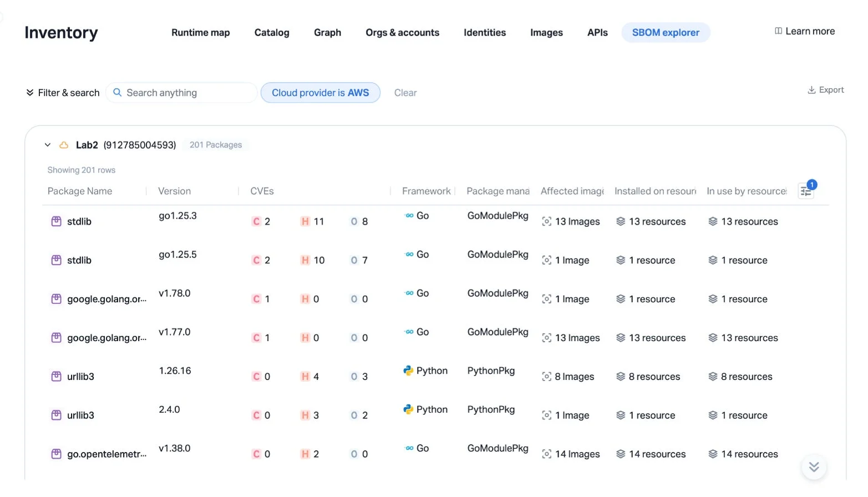Collapse the Lab2 account section
The height and width of the screenshot is (497, 868).
tap(48, 145)
